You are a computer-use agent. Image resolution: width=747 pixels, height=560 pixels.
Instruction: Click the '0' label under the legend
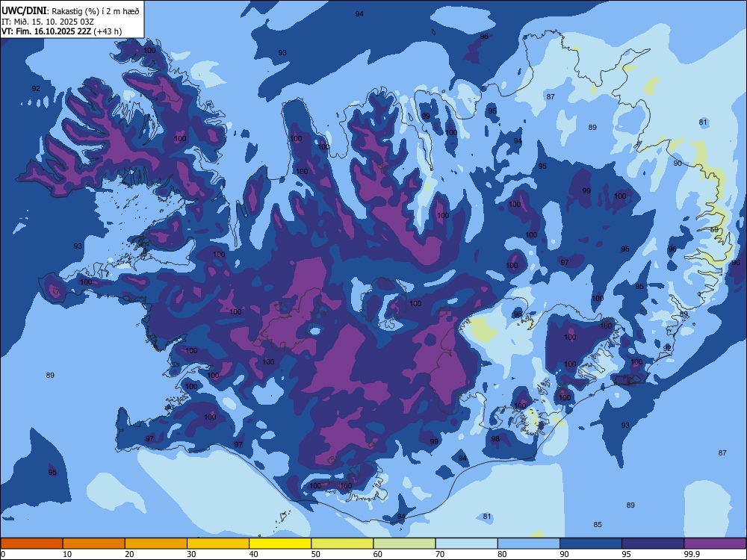click(3, 554)
